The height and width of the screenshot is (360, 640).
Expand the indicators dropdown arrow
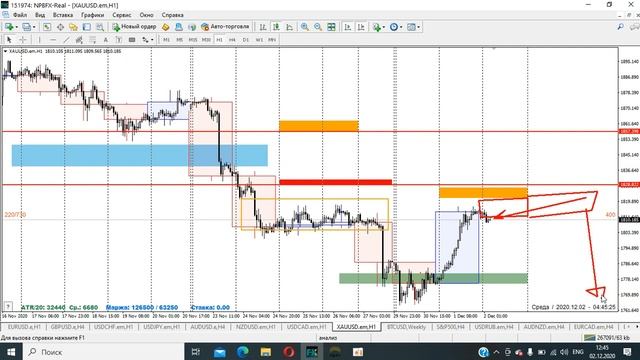[384, 27]
